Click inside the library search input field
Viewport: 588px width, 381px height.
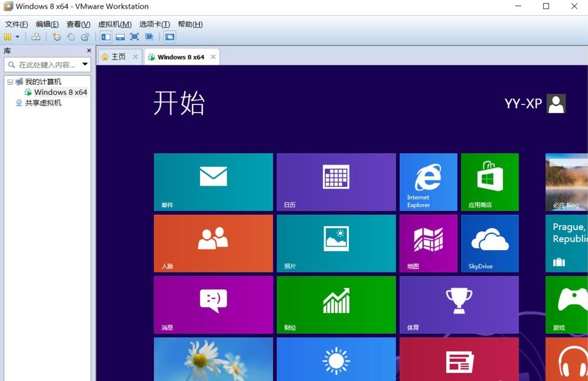coord(44,65)
